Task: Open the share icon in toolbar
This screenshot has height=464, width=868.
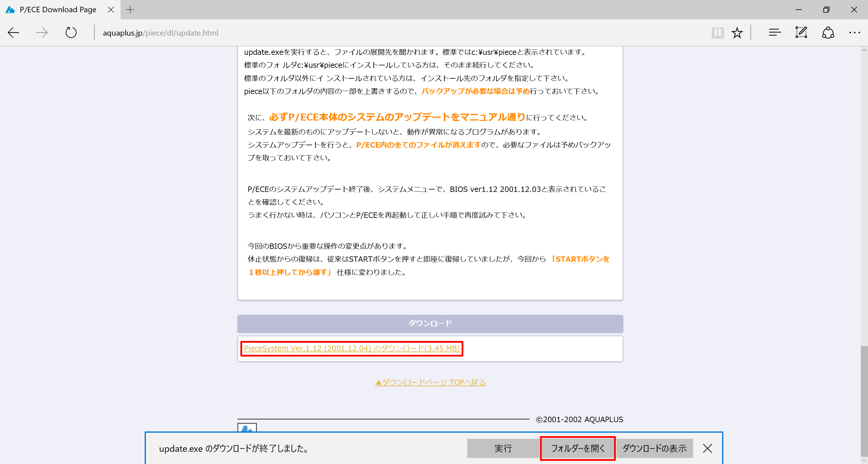Action: click(828, 33)
